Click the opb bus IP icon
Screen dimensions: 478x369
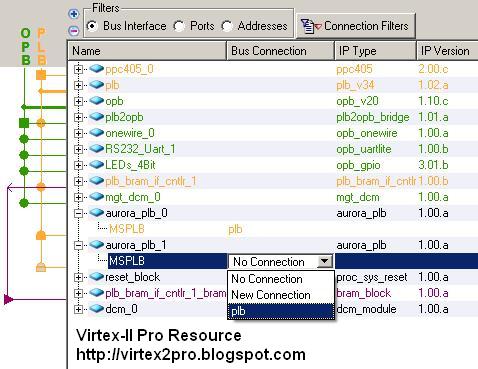click(96, 101)
